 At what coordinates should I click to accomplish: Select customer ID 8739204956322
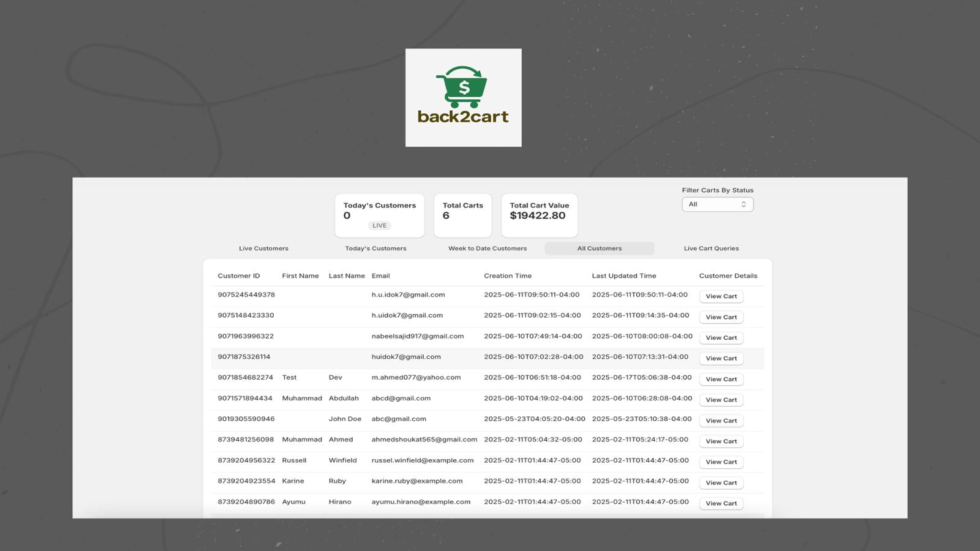point(246,460)
